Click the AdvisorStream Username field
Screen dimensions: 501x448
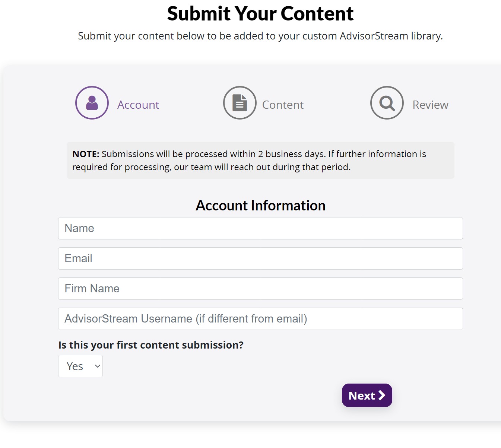pyautogui.click(x=260, y=319)
